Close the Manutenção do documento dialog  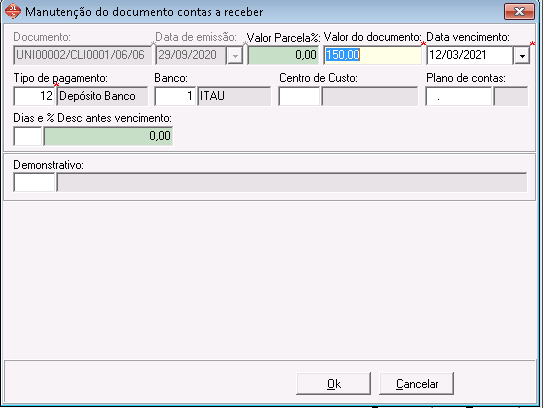[519, 12]
